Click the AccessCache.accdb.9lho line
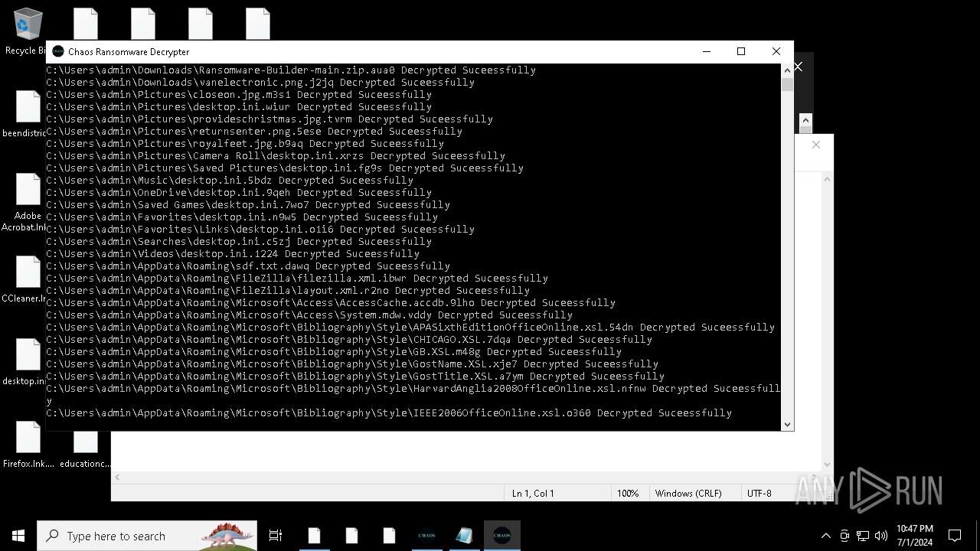Image resolution: width=980 pixels, height=551 pixels. (x=331, y=302)
